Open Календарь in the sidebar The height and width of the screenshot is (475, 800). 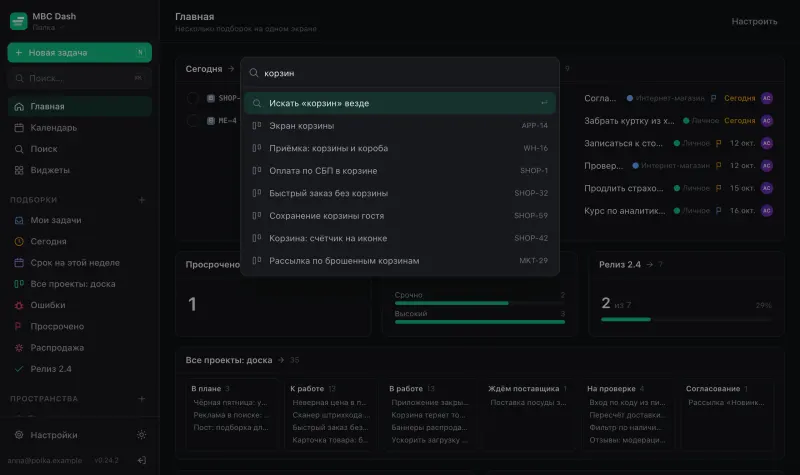80,128
